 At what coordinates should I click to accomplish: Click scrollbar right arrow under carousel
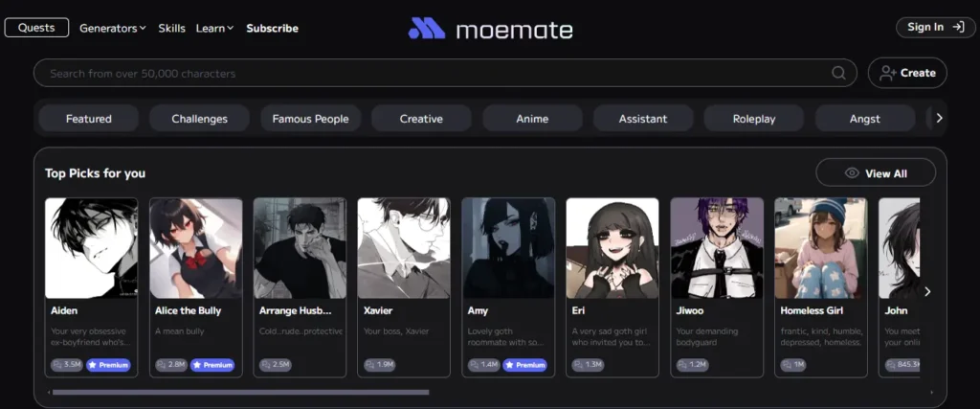[931, 393]
